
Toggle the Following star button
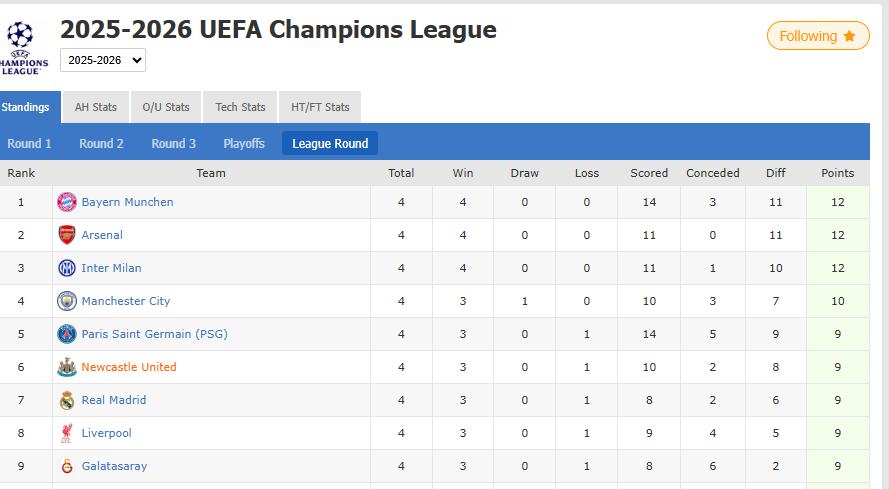pos(818,36)
